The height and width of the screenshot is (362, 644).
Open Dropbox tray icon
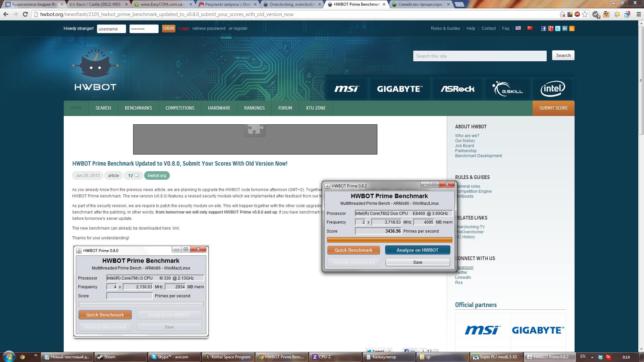pos(600,357)
